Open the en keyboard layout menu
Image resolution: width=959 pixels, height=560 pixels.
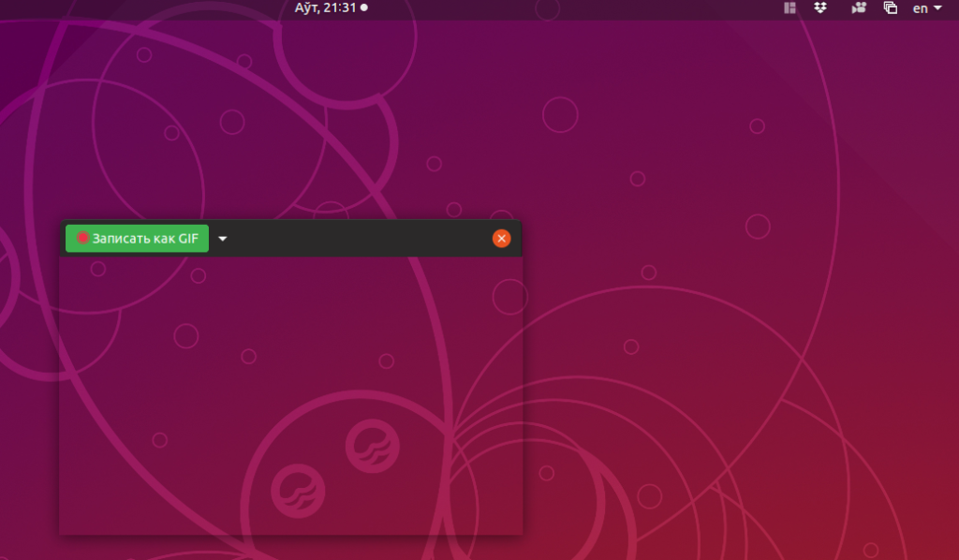tap(927, 8)
